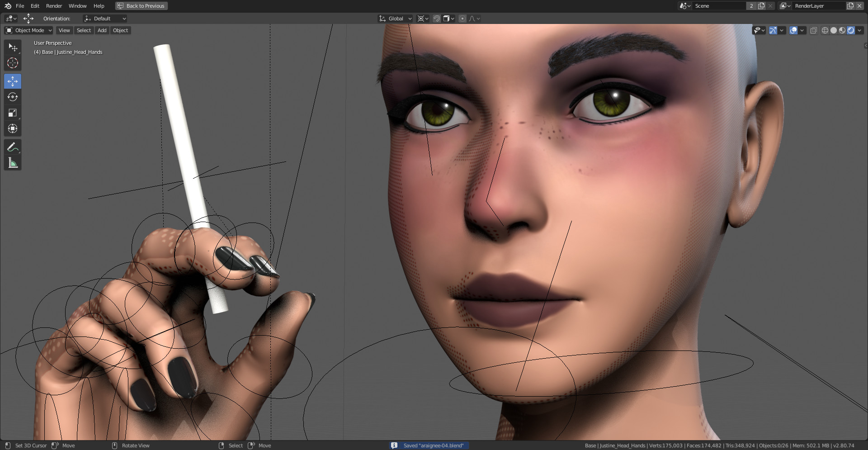Click the User Perspective label
The width and height of the screenshot is (868, 450).
52,43
